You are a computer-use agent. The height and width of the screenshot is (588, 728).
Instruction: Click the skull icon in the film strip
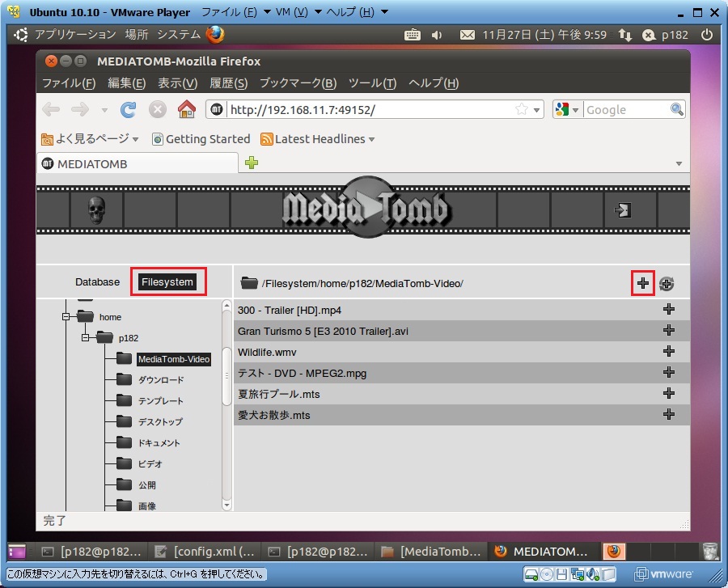[x=96, y=210]
